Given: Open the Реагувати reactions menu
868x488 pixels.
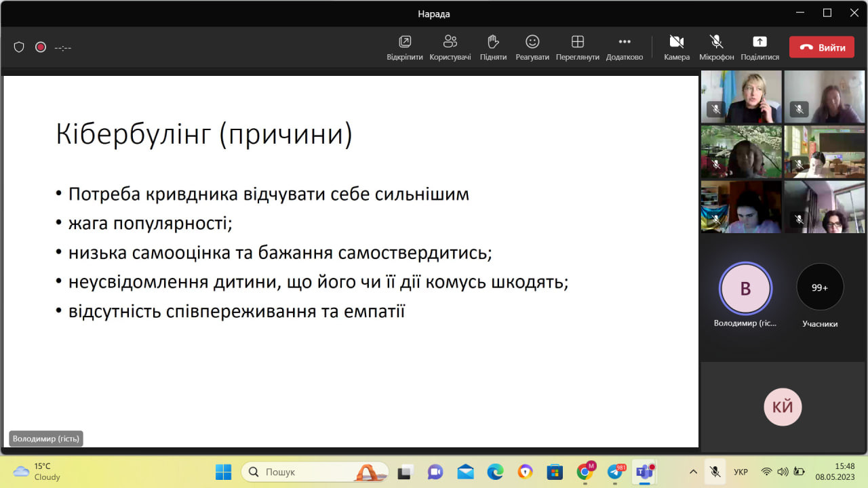Looking at the screenshot, I should [532, 47].
